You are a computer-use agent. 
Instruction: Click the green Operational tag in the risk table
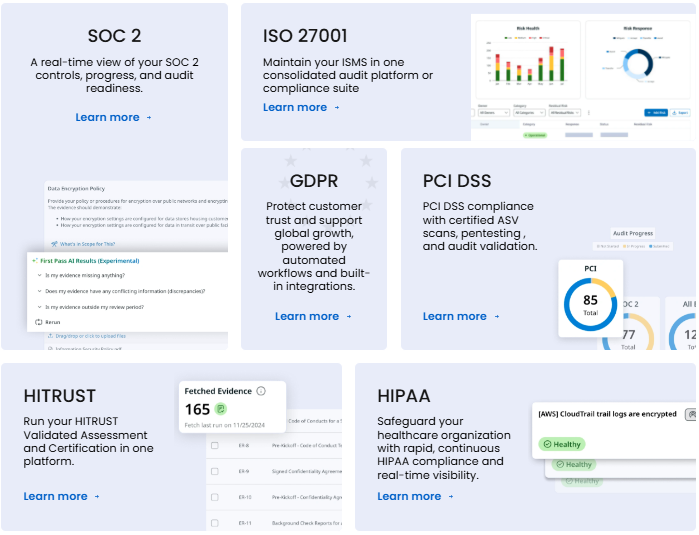pyautogui.click(x=535, y=135)
